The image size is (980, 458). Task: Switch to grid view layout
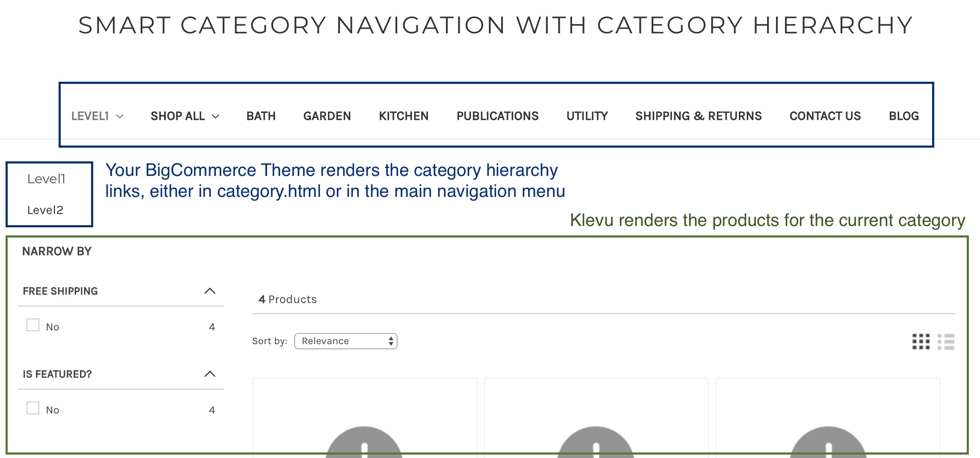(x=921, y=342)
